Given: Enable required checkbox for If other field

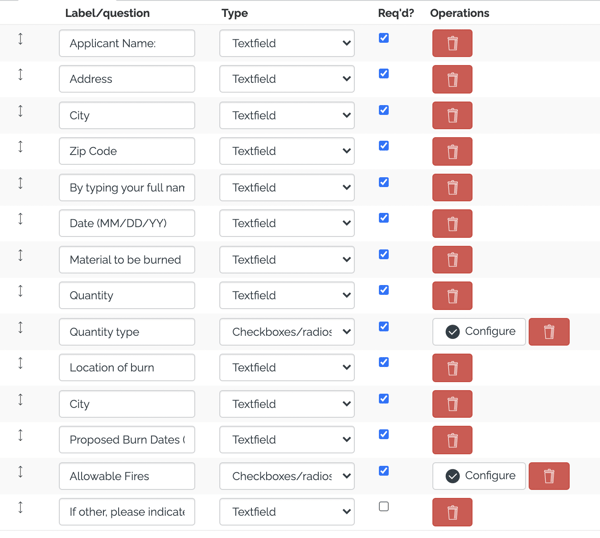Looking at the screenshot, I should pyautogui.click(x=384, y=506).
